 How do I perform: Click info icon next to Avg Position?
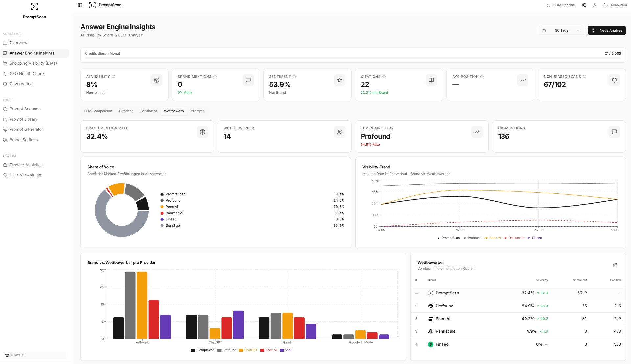tap(482, 77)
